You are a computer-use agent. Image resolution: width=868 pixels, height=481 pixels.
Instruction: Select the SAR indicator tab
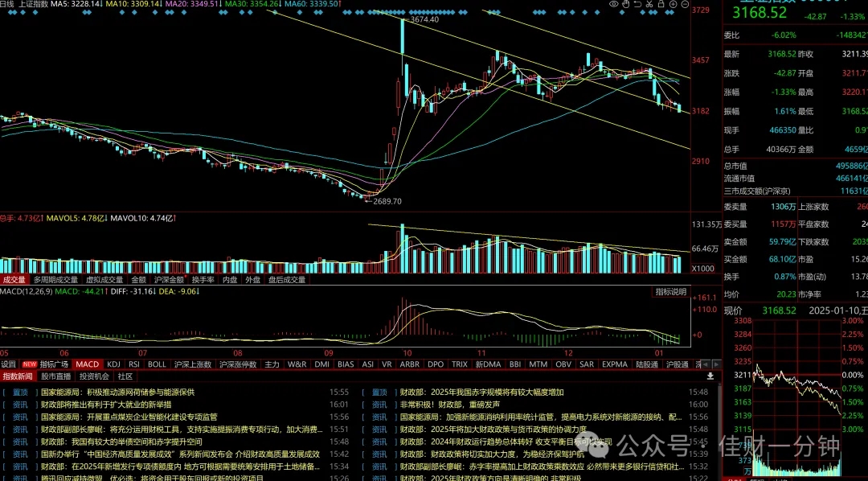coord(587,364)
